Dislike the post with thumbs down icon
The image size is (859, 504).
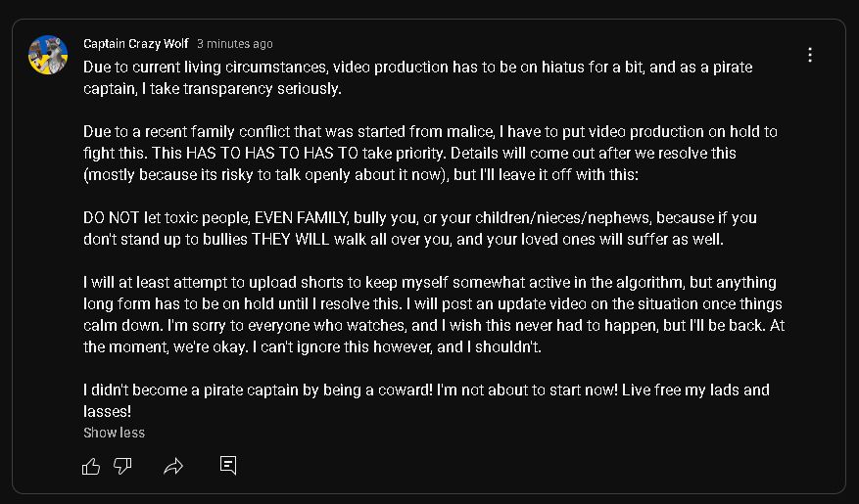point(122,466)
